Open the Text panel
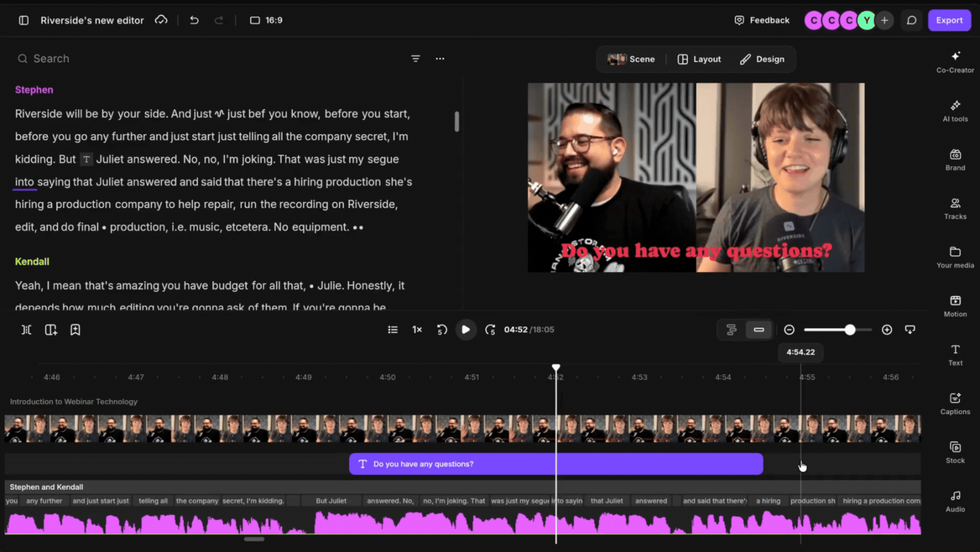 955,355
